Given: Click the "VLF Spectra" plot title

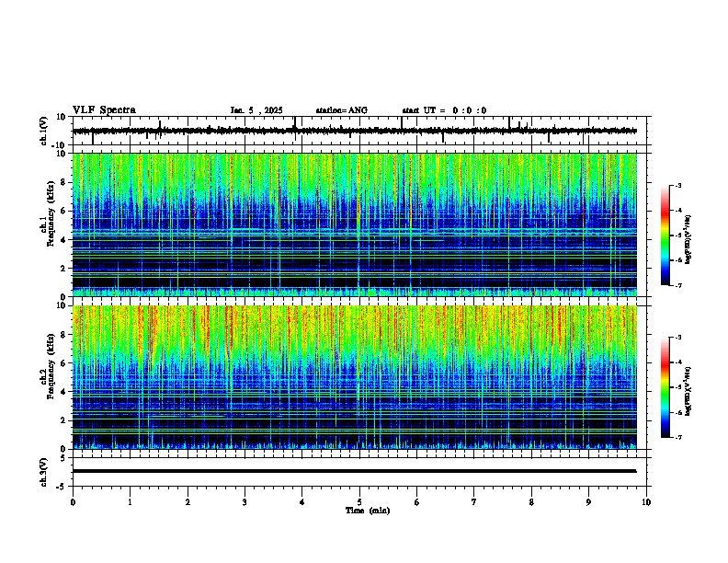Looking at the screenshot, I should [x=104, y=110].
